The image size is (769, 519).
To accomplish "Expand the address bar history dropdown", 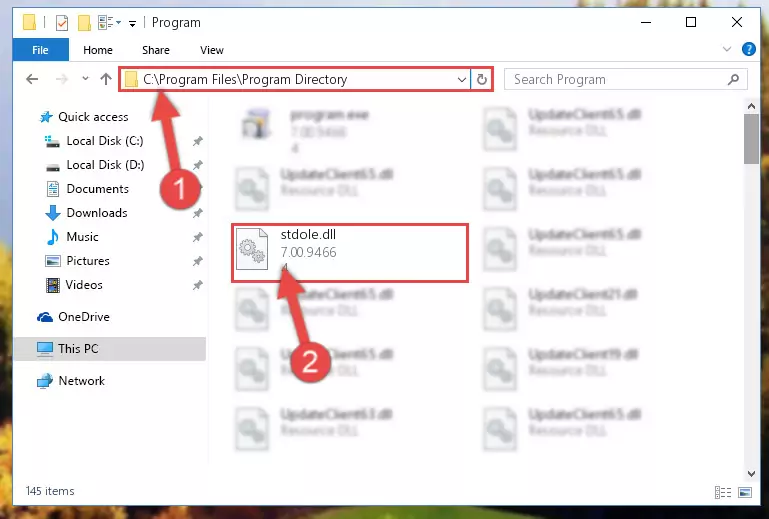I will (461, 79).
